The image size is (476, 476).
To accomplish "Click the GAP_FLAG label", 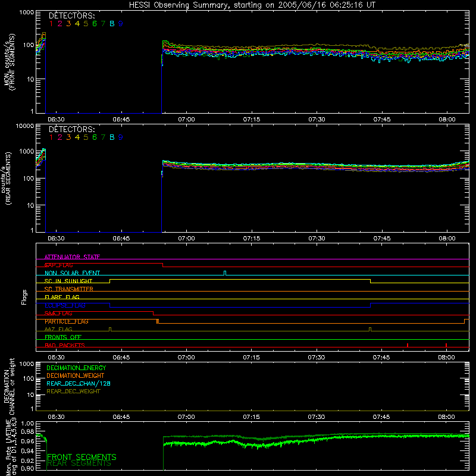I will 58,265.
